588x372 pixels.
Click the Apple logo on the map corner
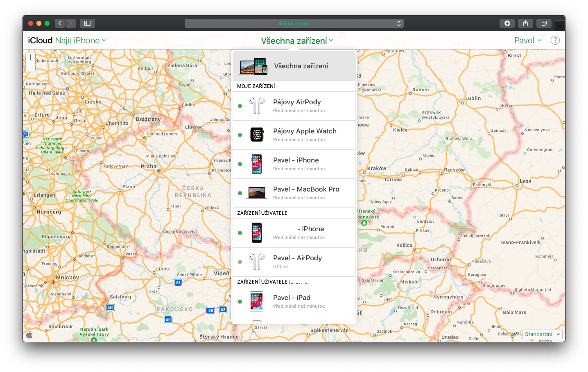pyautogui.click(x=30, y=334)
